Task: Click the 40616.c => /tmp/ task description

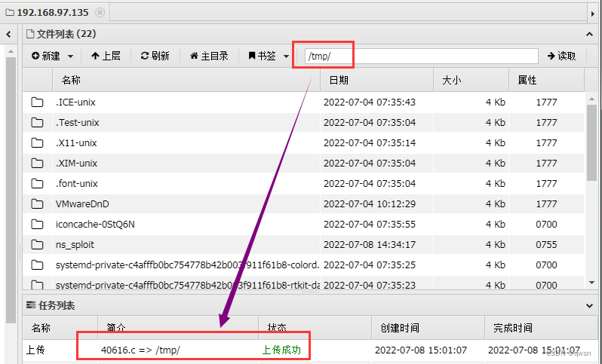Action: [140, 350]
